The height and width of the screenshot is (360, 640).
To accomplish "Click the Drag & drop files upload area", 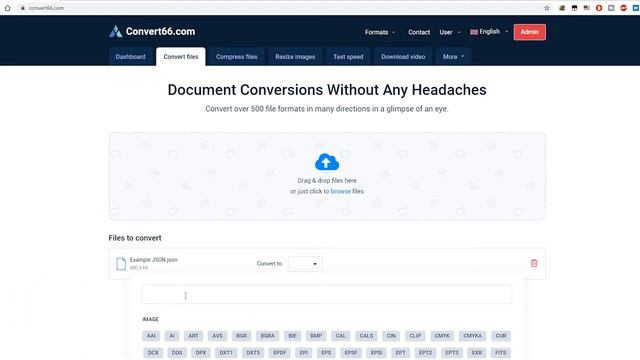I will [327, 176].
